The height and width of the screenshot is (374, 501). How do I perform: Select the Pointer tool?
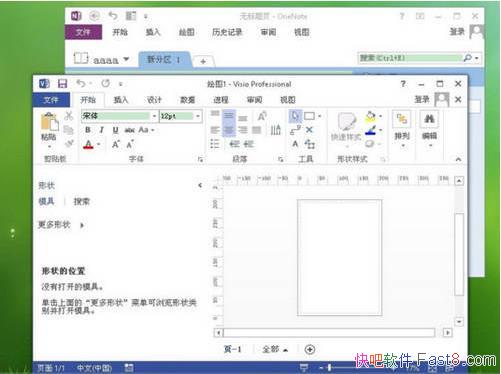(295, 116)
